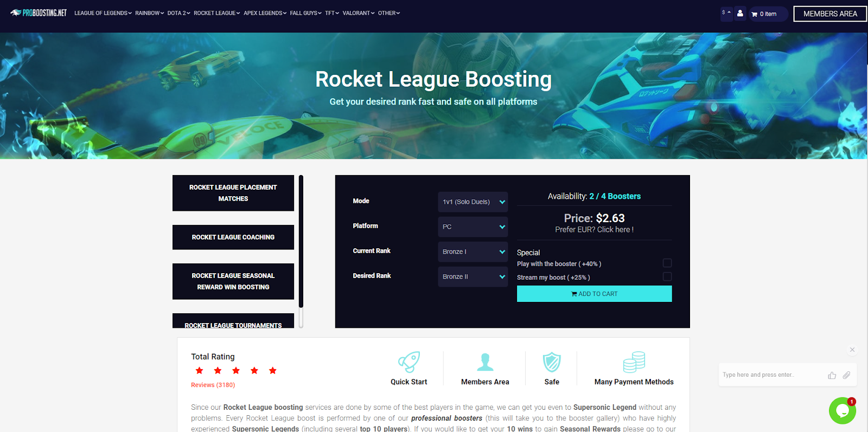Click the Safe shield icon
Image resolution: width=868 pixels, height=432 pixels.
coord(552,362)
